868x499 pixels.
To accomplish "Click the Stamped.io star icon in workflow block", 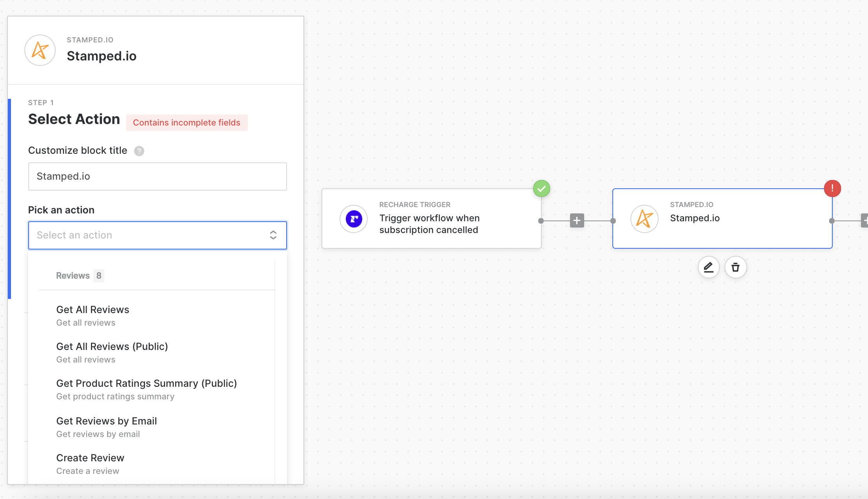I will pos(644,219).
